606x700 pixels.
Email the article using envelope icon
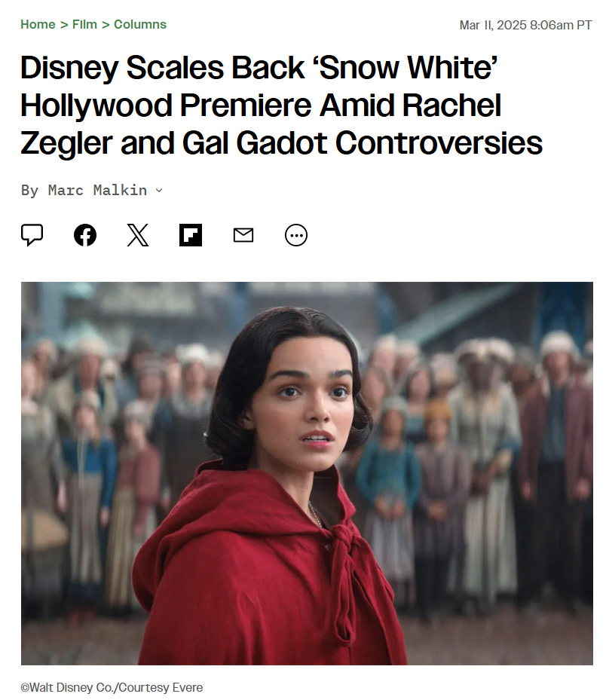(243, 235)
